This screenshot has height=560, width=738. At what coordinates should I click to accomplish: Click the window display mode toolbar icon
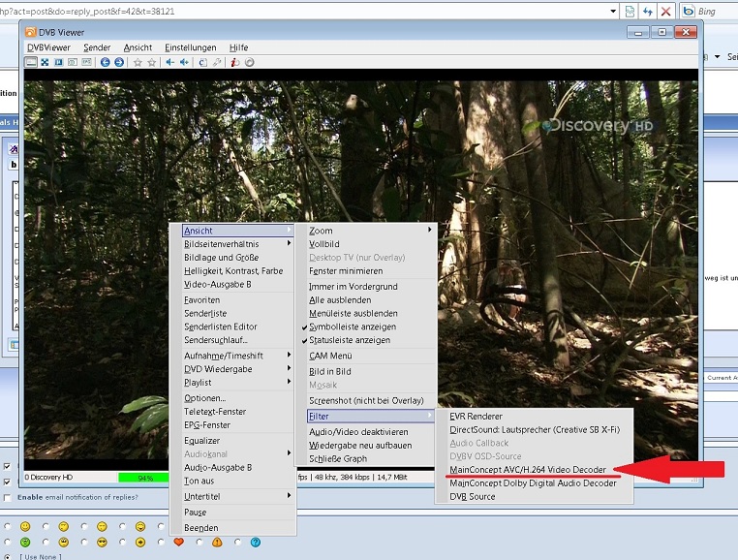[x=31, y=62]
